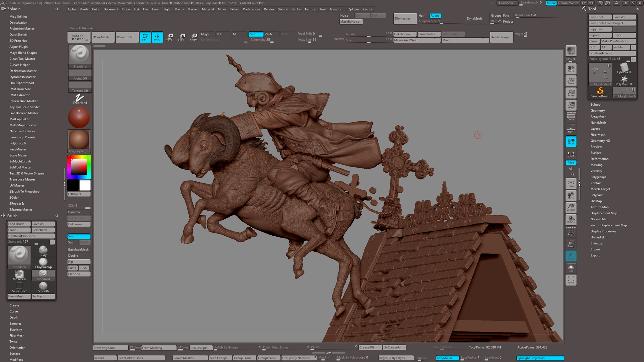The width and height of the screenshot is (644, 362).
Task: Click the DynaMesh button
Action: (477, 19)
